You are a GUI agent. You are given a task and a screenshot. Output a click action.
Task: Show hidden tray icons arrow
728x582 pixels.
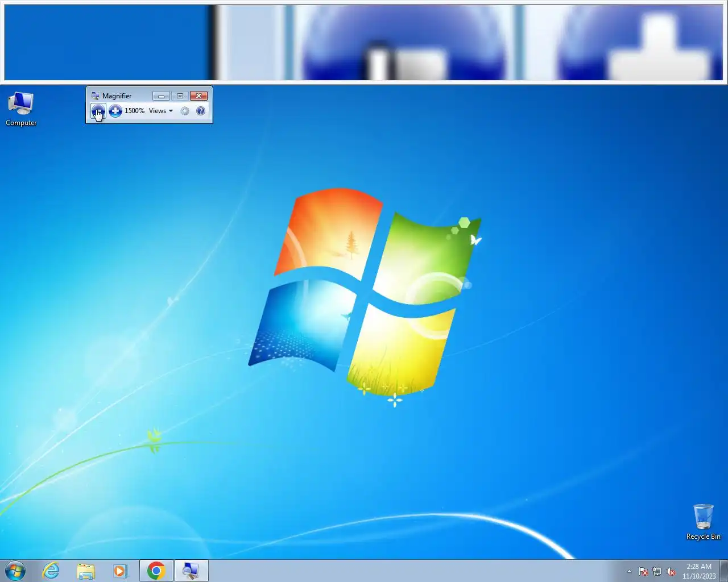coord(629,571)
